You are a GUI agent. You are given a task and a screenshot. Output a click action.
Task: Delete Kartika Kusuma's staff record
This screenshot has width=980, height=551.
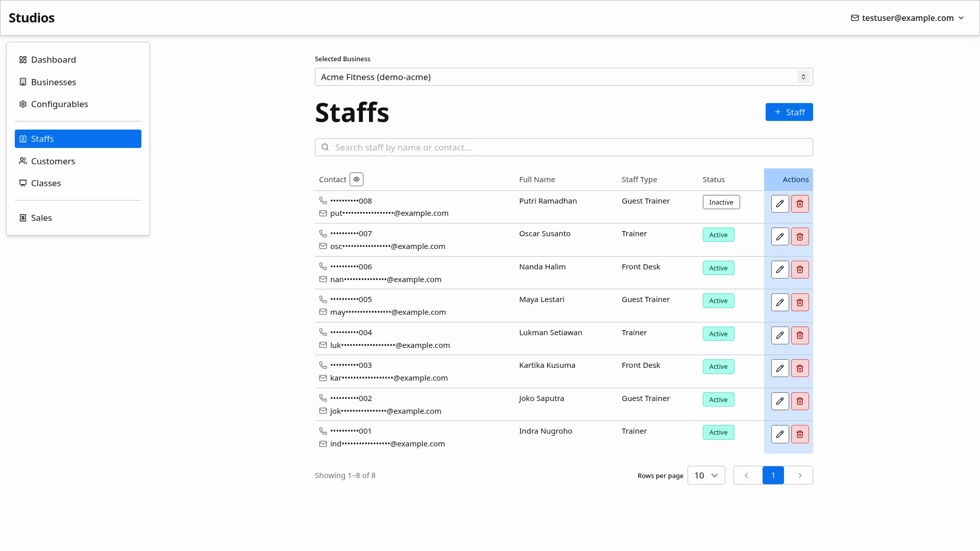(x=800, y=368)
